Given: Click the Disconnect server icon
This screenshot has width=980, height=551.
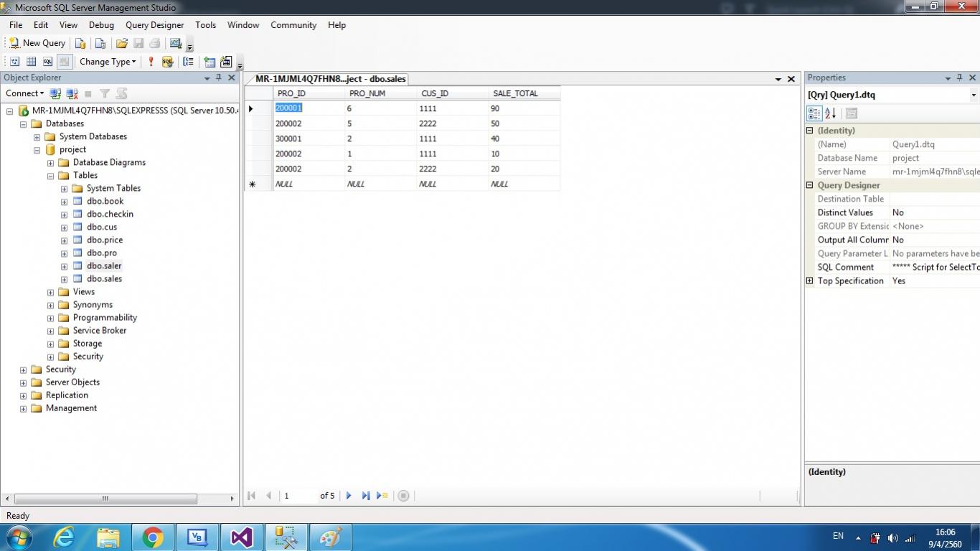Looking at the screenshot, I should click(x=72, y=93).
